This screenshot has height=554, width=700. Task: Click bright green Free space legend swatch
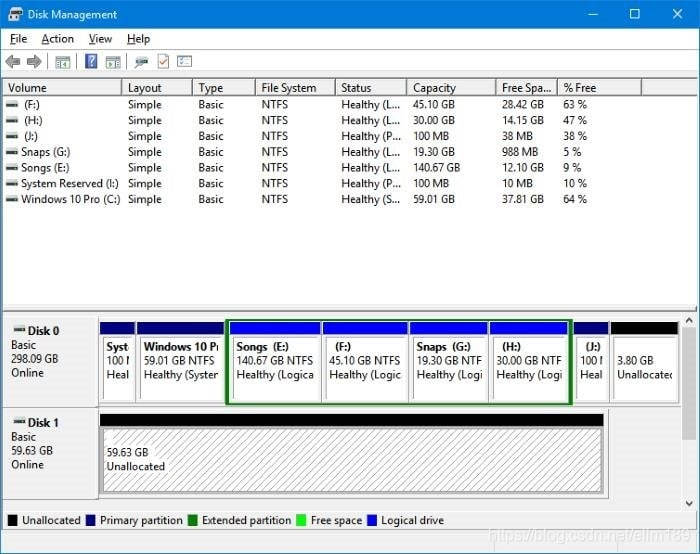pos(301,521)
